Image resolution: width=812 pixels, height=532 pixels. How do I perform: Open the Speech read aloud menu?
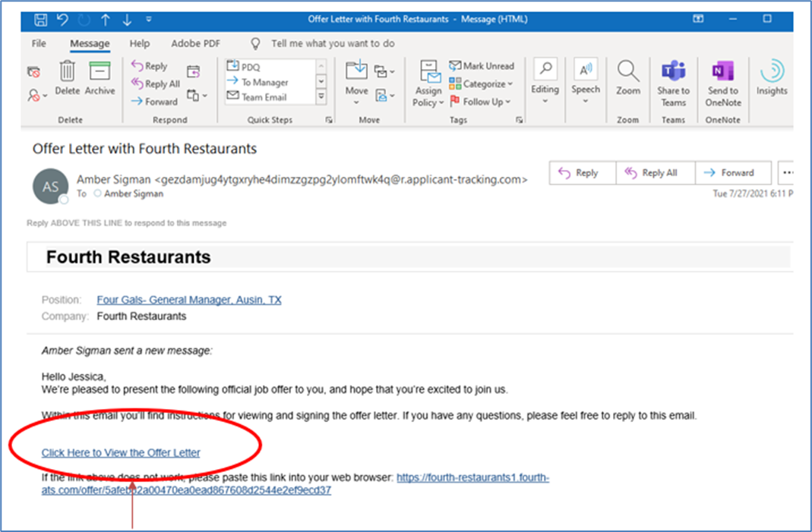(x=586, y=82)
